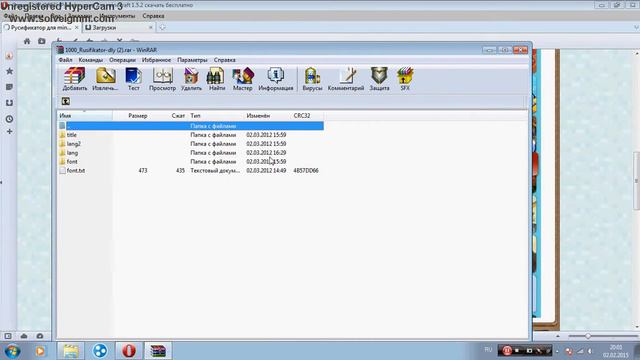The height and width of the screenshot is (360, 640).
Task: Open a new browser tab
Action: coord(162,27)
